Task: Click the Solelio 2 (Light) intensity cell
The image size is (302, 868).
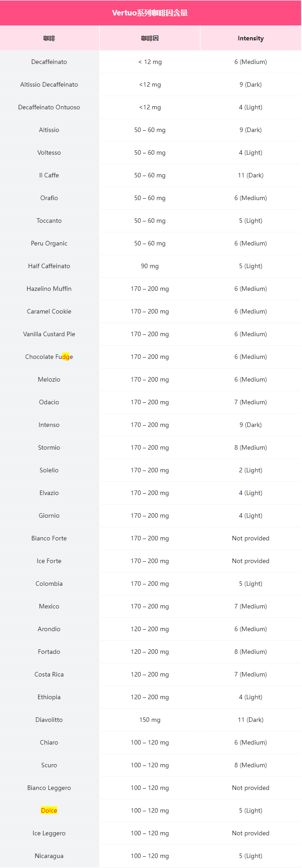Action: click(251, 470)
